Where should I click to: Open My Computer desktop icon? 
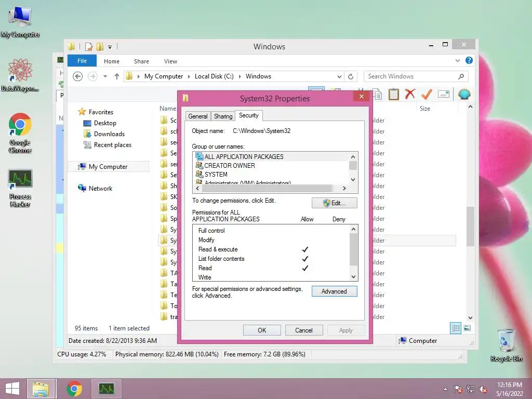(x=20, y=22)
